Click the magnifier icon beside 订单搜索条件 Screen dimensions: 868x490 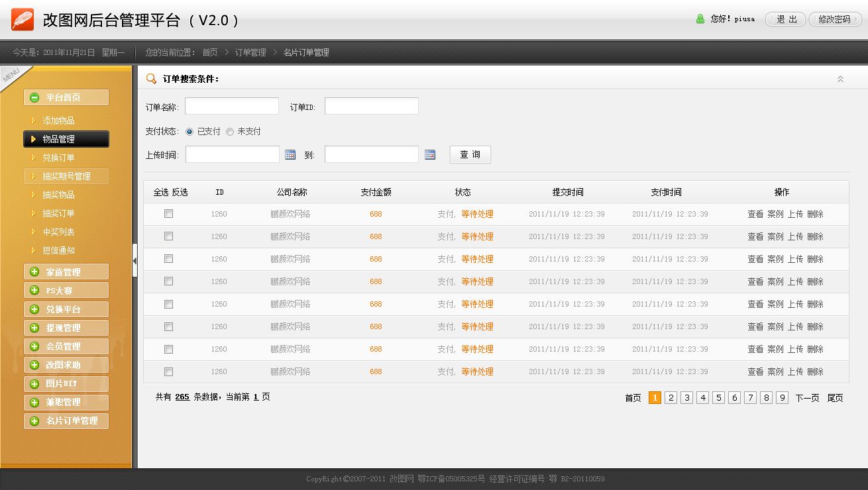[x=152, y=79]
